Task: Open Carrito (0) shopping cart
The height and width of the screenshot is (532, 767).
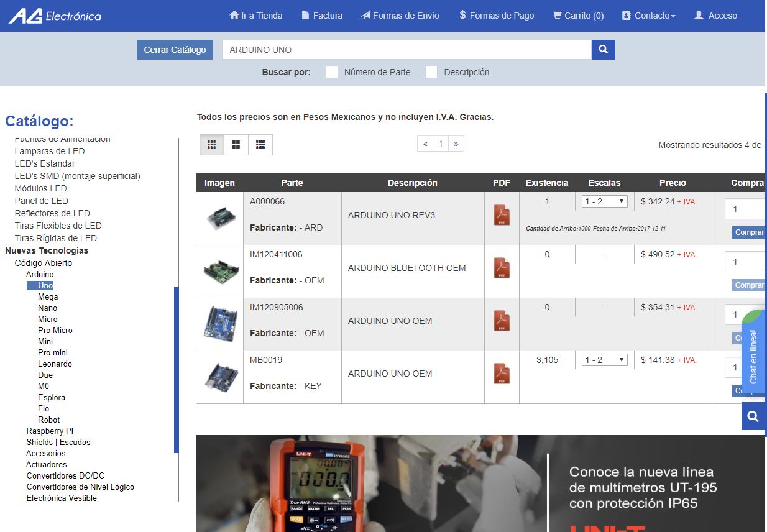Action: (578, 16)
